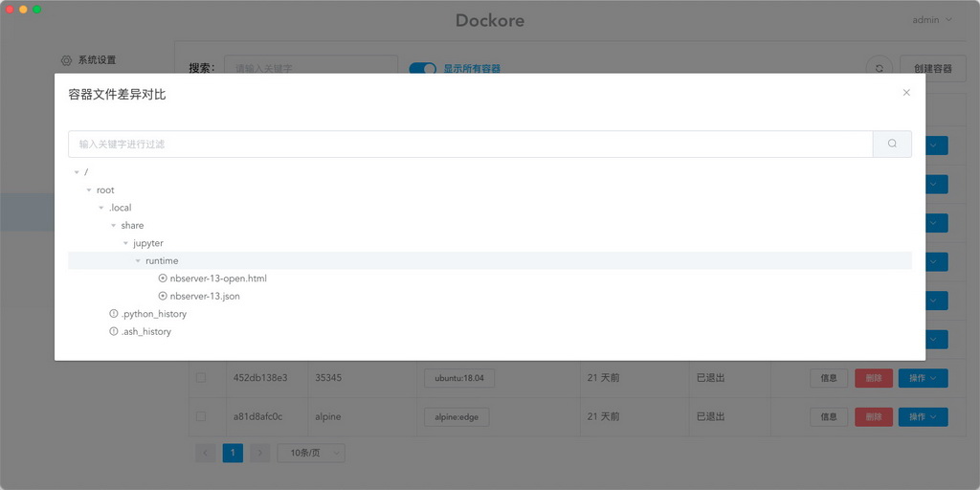
Task: Collapse the root folder arrow
Action: tap(89, 190)
